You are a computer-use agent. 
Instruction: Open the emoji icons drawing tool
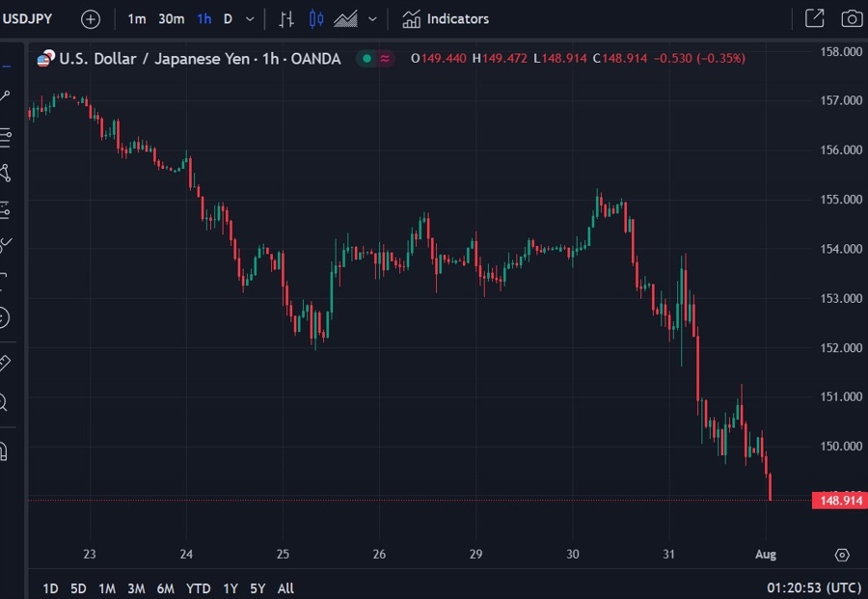point(5,317)
